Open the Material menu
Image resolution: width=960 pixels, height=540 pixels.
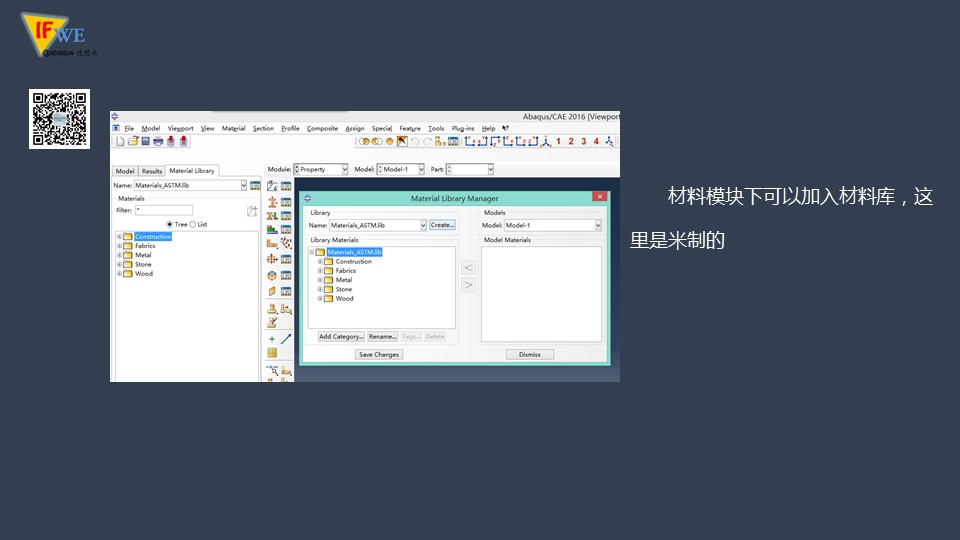pos(233,129)
